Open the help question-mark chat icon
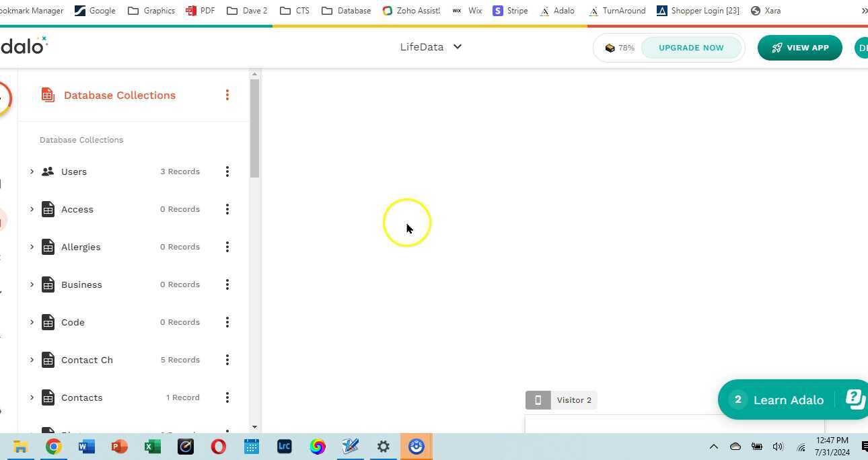The width and height of the screenshot is (868, 460). click(855, 399)
